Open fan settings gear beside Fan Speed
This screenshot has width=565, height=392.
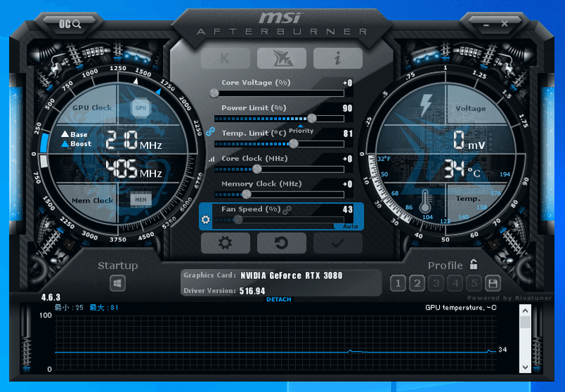pos(206,219)
